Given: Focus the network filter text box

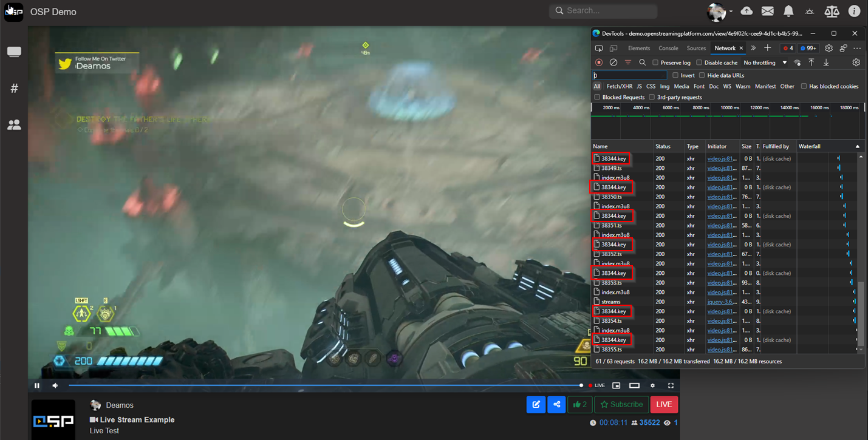Looking at the screenshot, I should (630, 75).
